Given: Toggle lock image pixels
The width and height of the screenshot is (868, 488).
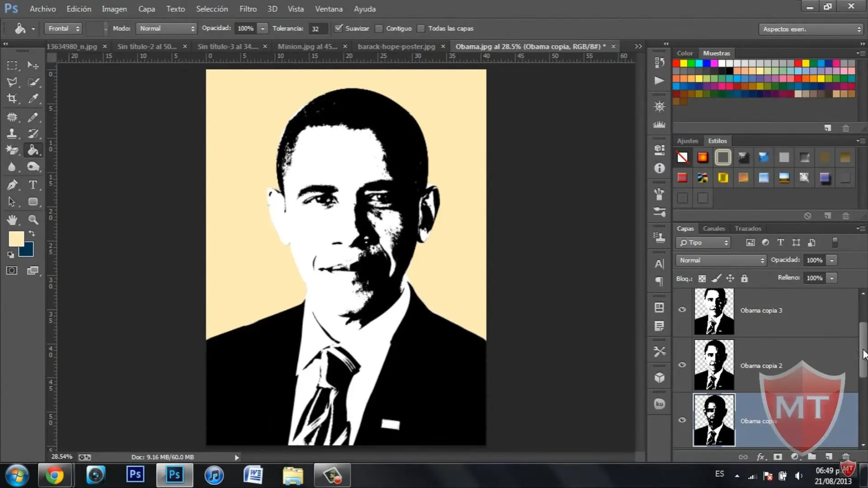Looking at the screenshot, I should click(716, 279).
